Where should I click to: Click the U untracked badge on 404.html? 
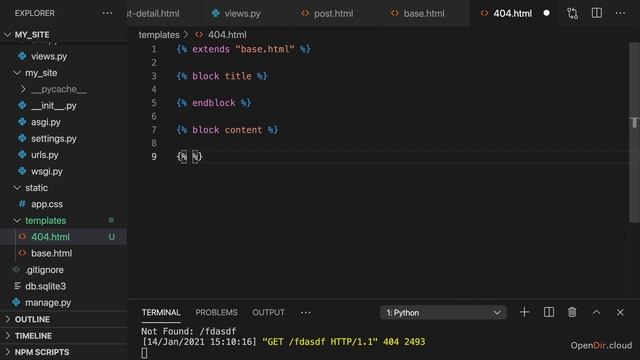[x=111, y=237]
